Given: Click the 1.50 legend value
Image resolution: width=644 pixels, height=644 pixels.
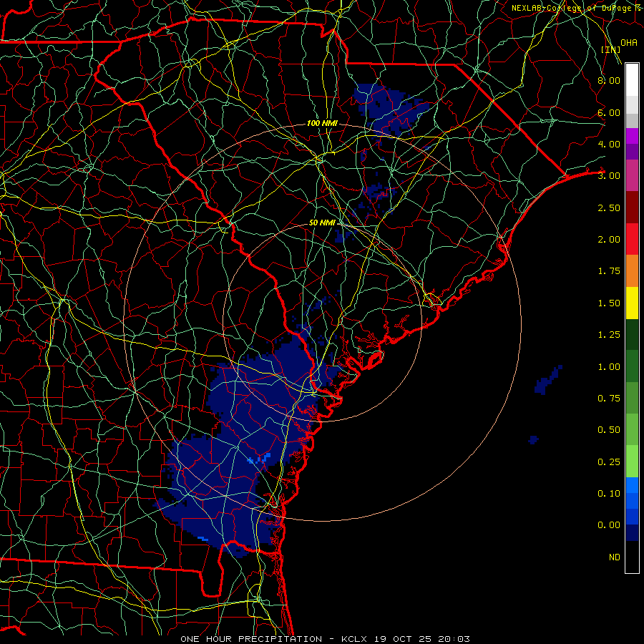Looking at the screenshot, I should coord(609,303).
